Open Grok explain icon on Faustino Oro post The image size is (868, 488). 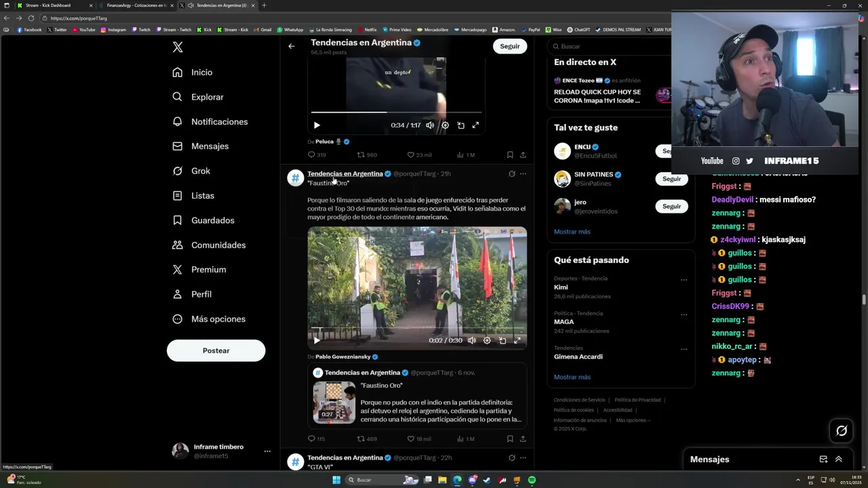coord(512,174)
